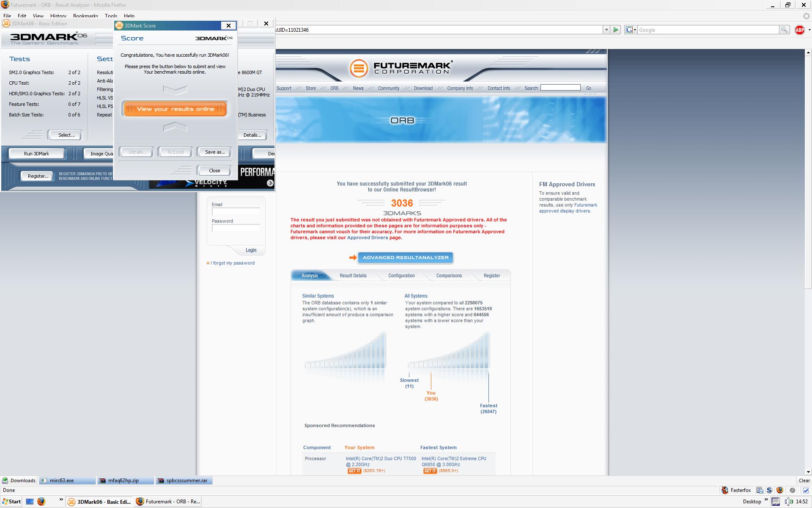The height and width of the screenshot is (508, 812).
Task: Open News link in Futuremark nav
Action: coord(358,88)
